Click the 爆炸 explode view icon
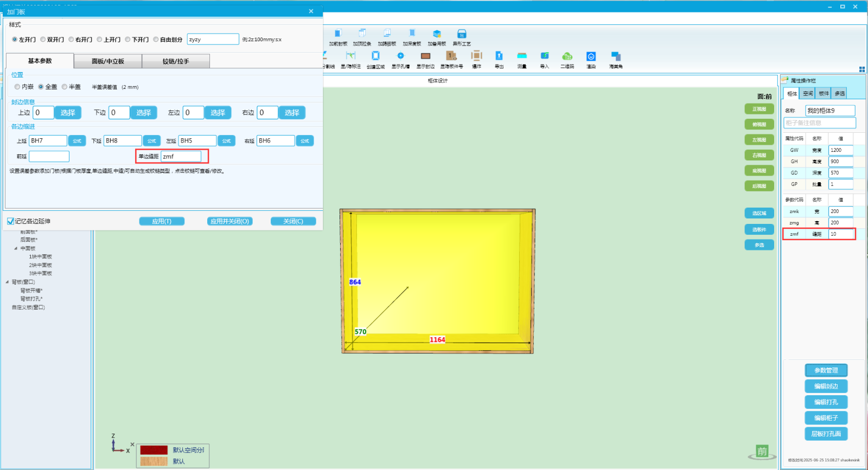Image resolution: width=868 pixels, height=470 pixels. point(476,60)
